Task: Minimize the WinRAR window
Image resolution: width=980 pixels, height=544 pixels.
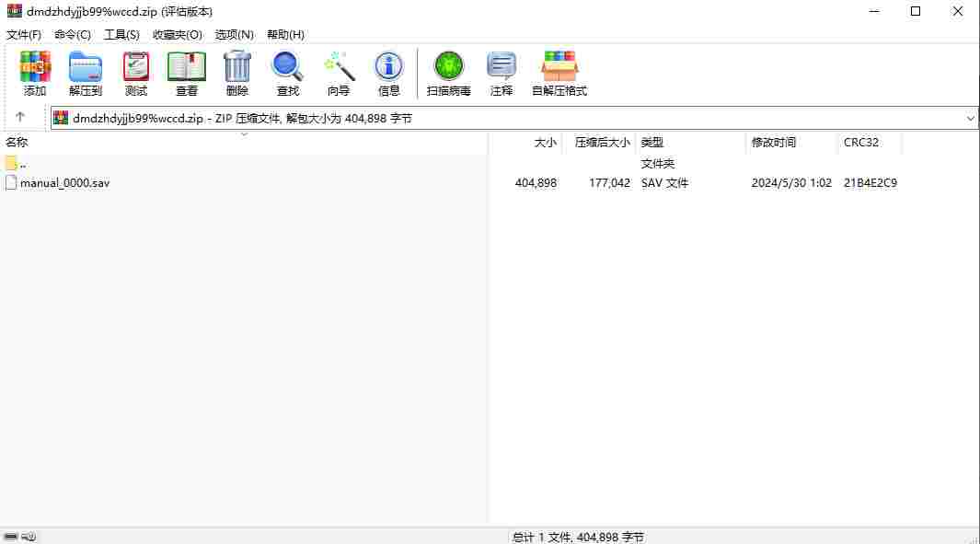Action: [874, 11]
